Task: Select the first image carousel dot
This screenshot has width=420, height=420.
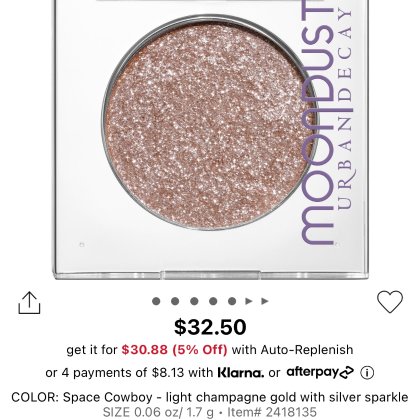Action: (156, 301)
